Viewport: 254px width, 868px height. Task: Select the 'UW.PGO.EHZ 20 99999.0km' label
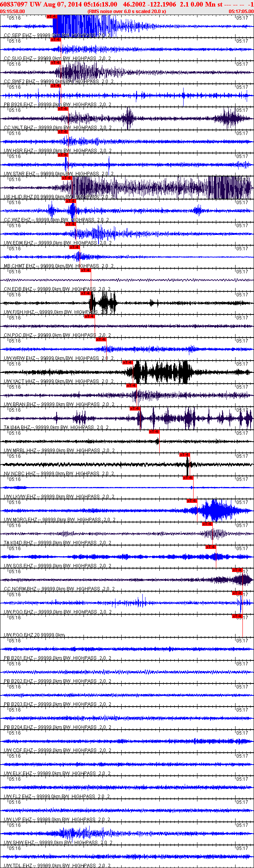point(34,635)
